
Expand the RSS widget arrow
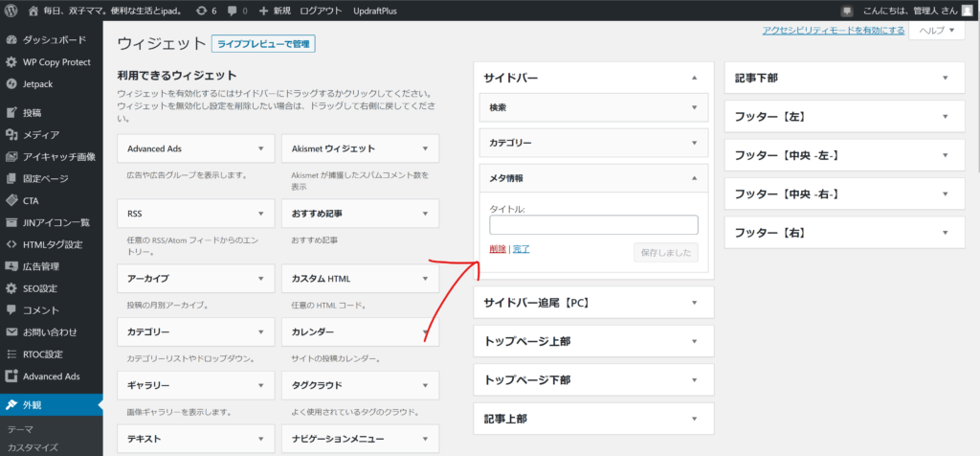click(x=260, y=214)
